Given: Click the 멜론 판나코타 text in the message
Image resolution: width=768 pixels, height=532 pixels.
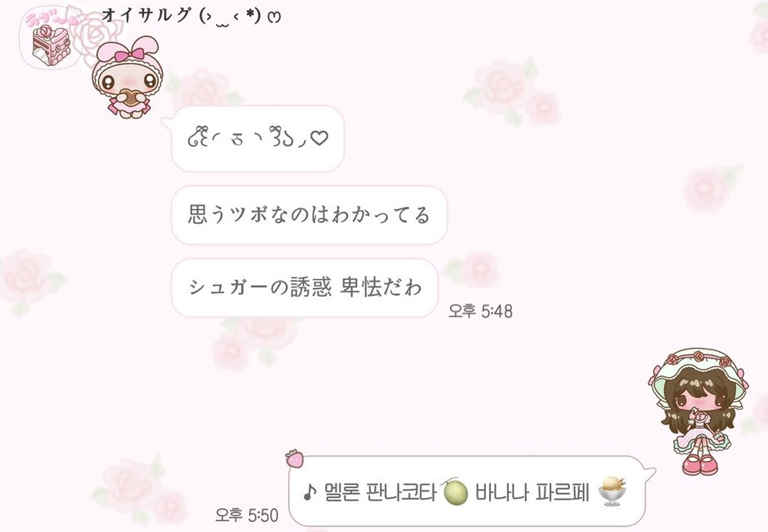Looking at the screenshot, I should pos(380,492).
